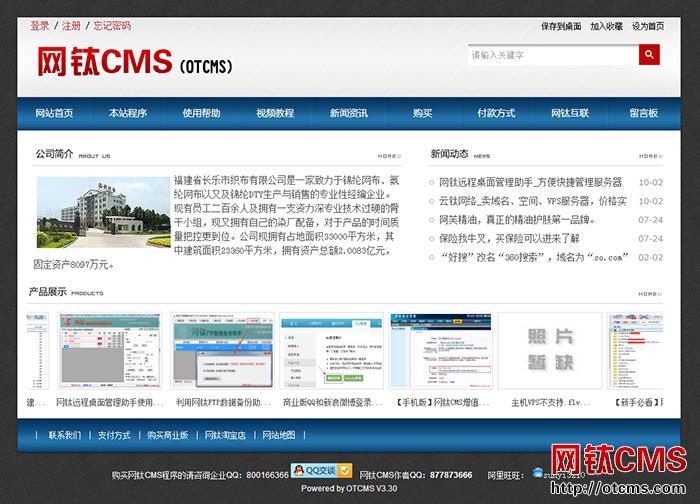Screen dimensions: 700x504
Task: Open the QQ交谈 chat button
Action: pos(320,470)
